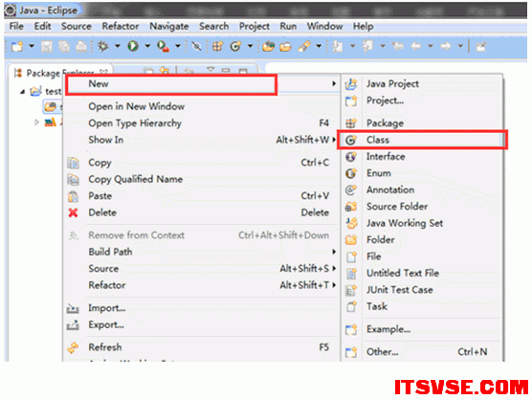The height and width of the screenshot is (400, 532).
Task: Click the Back navigation arrow icon
Action: pyautogui.click(x=415, y=46)
